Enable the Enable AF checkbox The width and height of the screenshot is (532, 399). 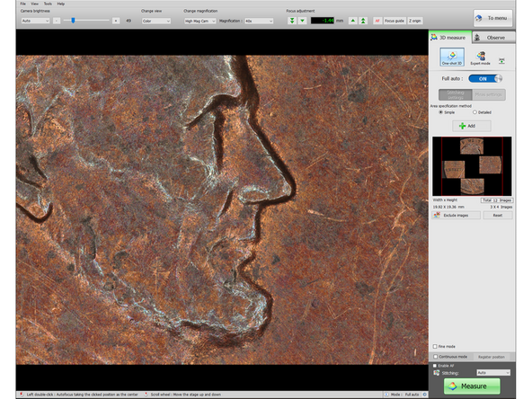click(x=435, y=366)
